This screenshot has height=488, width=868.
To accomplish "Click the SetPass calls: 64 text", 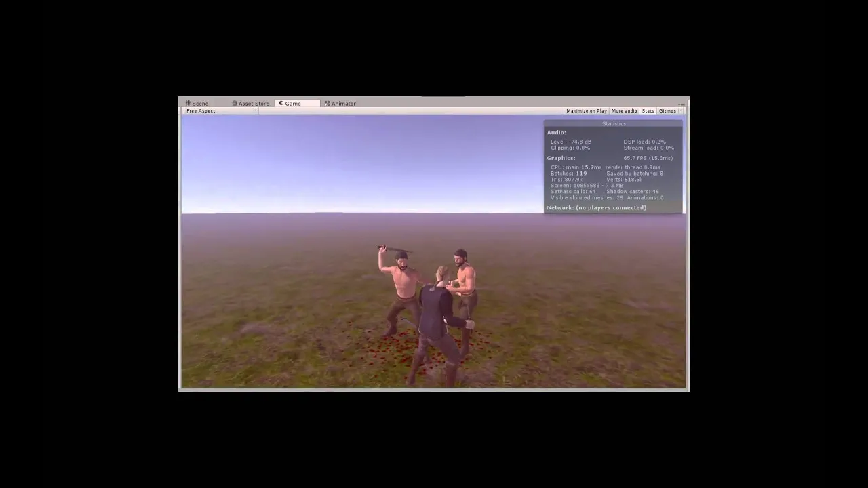I will pos(573,192).
